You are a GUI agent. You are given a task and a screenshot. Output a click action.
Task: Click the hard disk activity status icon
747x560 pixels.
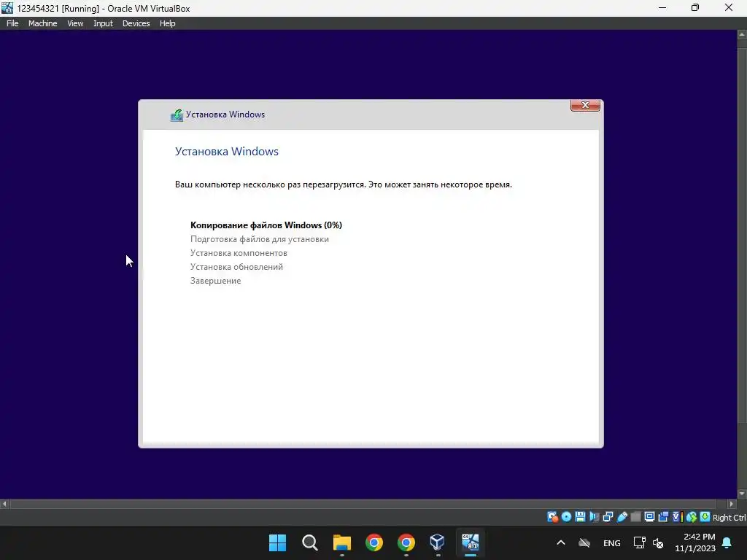pos(553,517)
